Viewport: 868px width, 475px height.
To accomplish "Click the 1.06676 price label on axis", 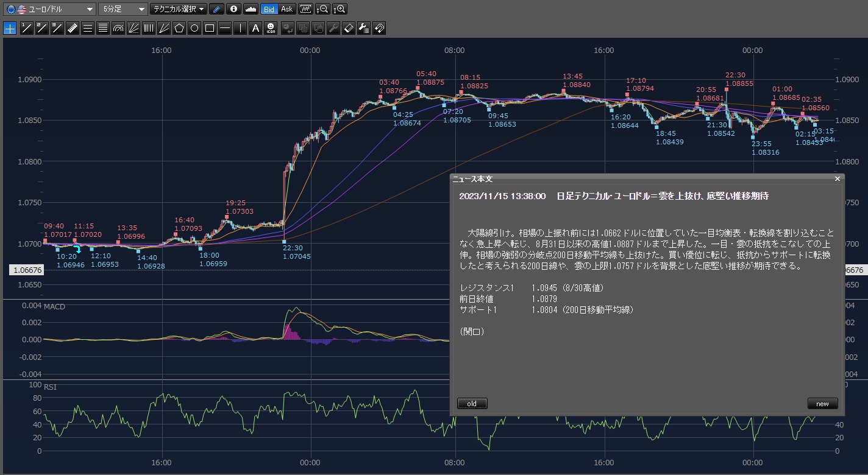I will 26,270.
